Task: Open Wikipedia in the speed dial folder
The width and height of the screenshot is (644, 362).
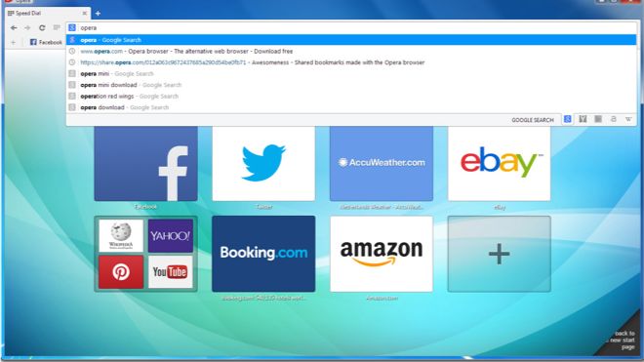Action: tap(121, 235)
